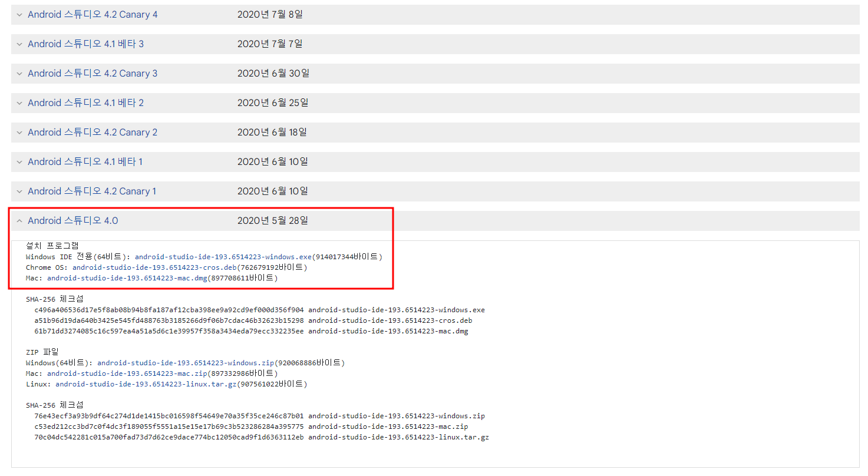Click the Windows IDE 전용(64비트) label
This screenshot has width=868, height=476.
78,257
